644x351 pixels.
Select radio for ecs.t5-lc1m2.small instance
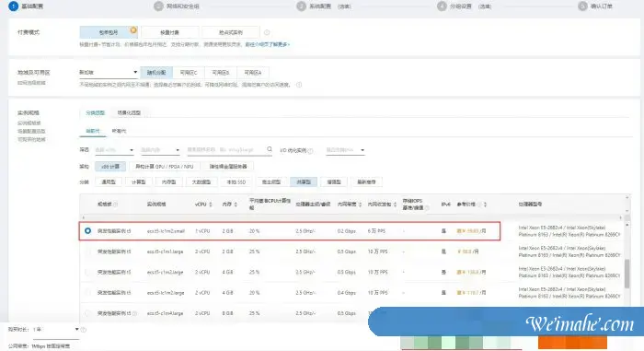coord(88,231)
